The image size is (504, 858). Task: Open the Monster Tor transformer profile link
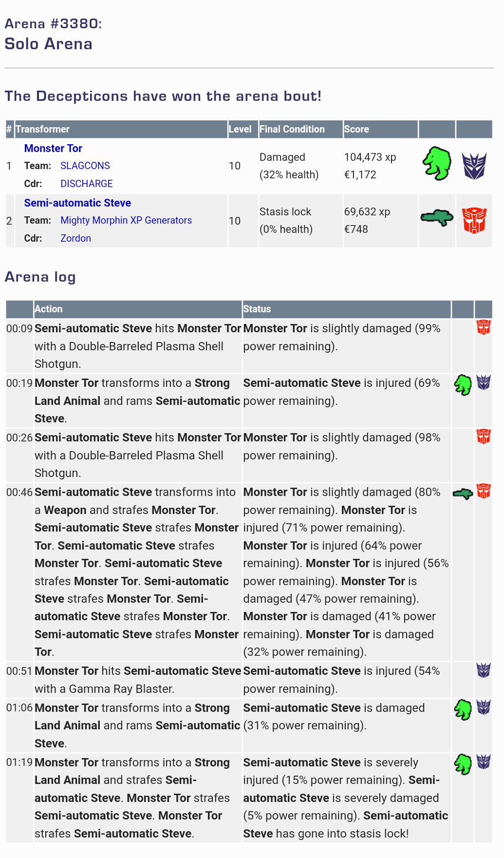tap(53, 148)
